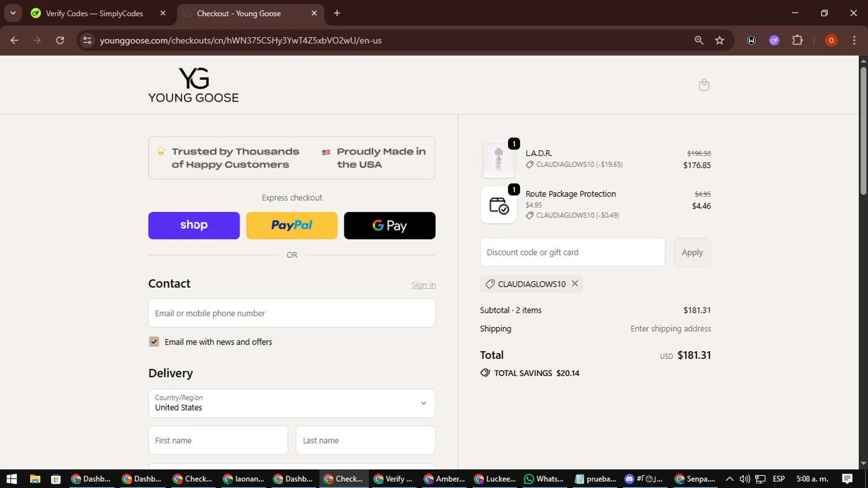Remove the CLAUDIAGLOWS10 discount code
868x488 pixels.
(575, 284)
